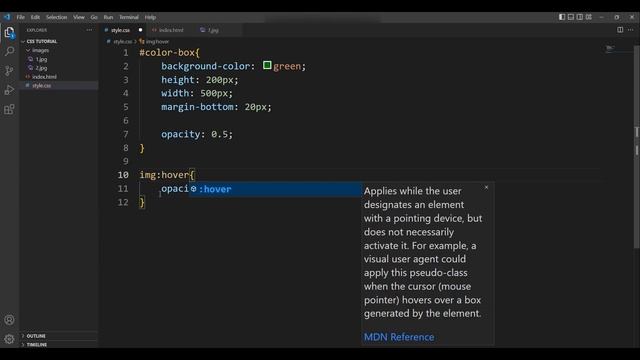640x360 pixels.
Task: Expand the OUTLINE section
Action: [59, 336]
